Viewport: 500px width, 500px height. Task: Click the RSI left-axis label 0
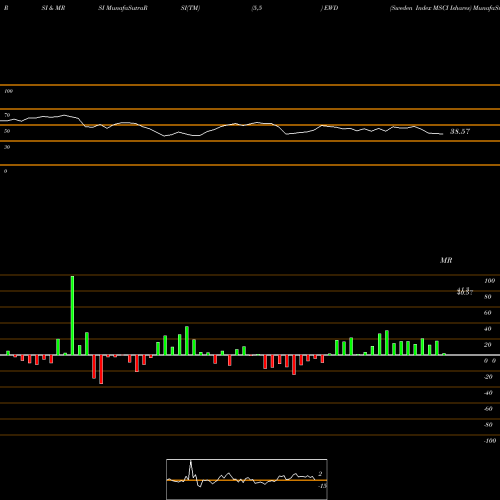(x=5, y=171)
